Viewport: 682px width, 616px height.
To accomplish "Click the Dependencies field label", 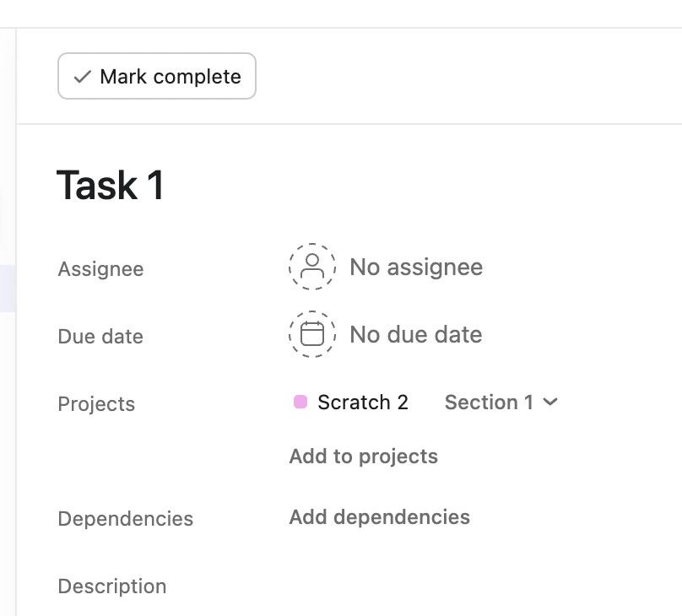I will 125,519.
